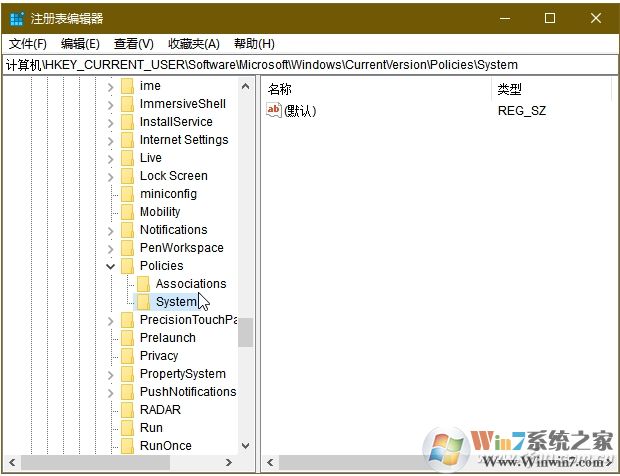
Task: Expand the Notifications key
Action: [x=111, y=230]
